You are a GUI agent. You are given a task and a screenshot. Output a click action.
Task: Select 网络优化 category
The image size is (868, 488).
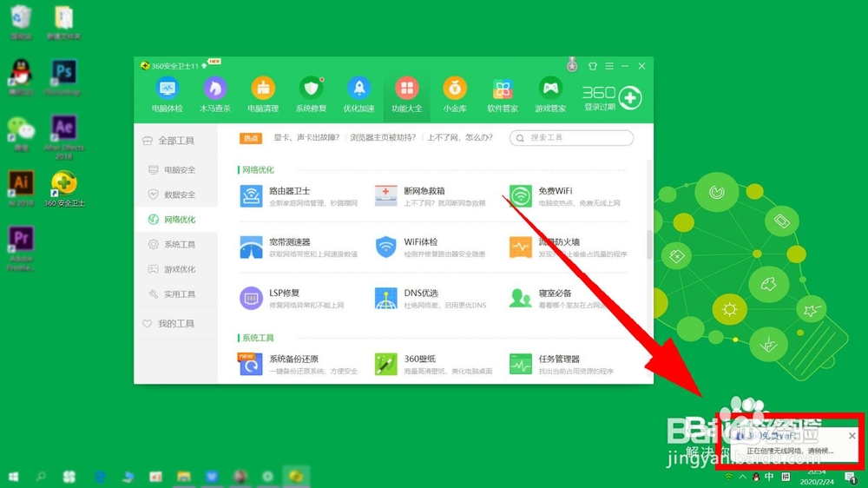coord(175,220)
